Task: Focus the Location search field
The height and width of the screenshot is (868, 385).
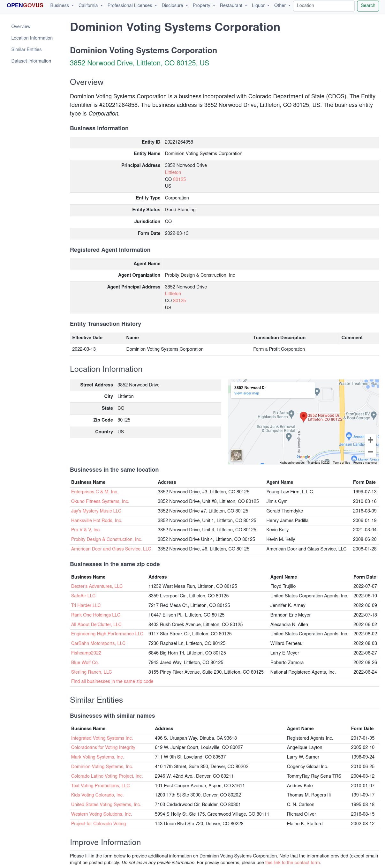Action: pyautogui.click(x=323, y=6)
